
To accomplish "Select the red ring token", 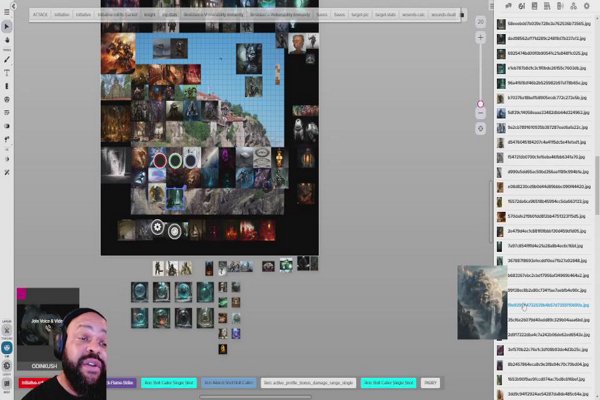I will coord(160,161).
